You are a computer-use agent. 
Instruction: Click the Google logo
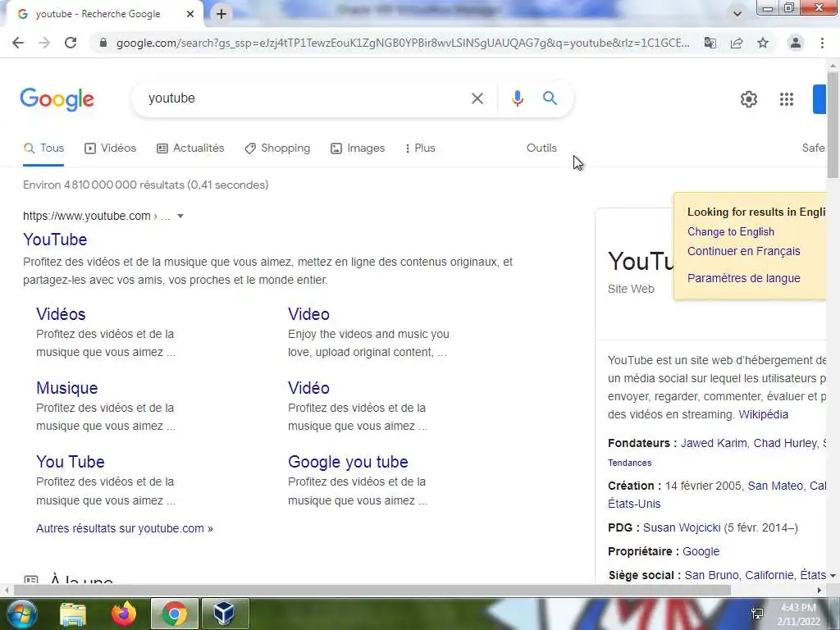(57, 99)
